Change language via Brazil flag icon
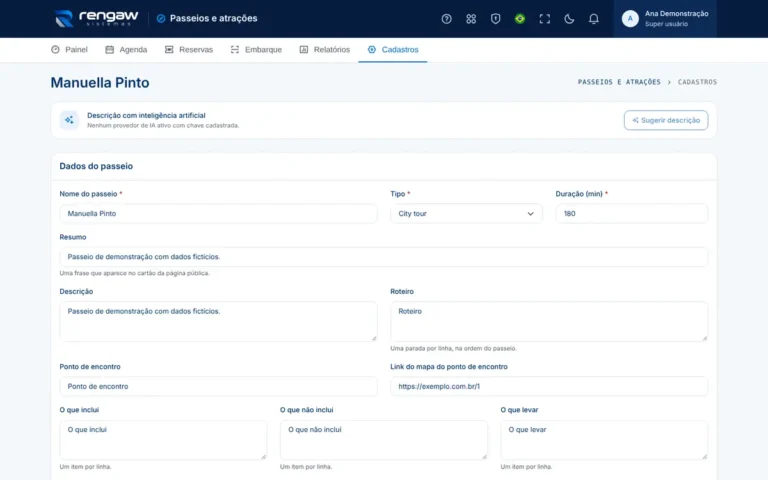 pyautogui.click(x=520, y=19)
